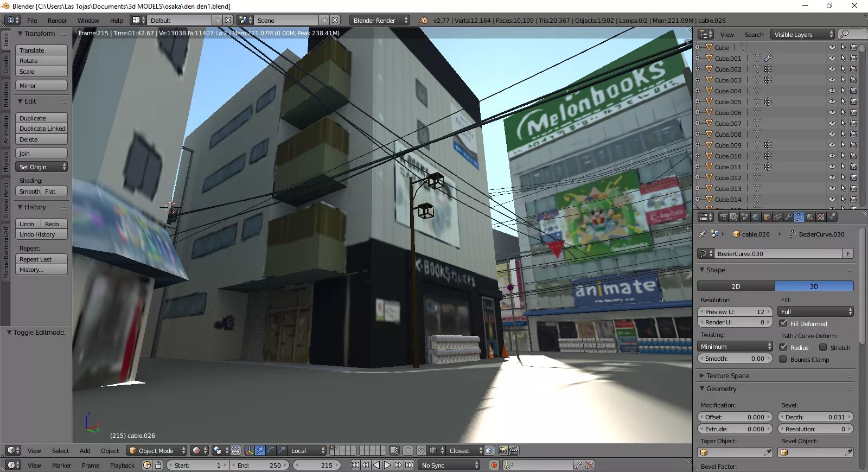This screenshot has width=868, height=472.
Task: Uncheck the Radius checkbox
Action: coord(783,347)
